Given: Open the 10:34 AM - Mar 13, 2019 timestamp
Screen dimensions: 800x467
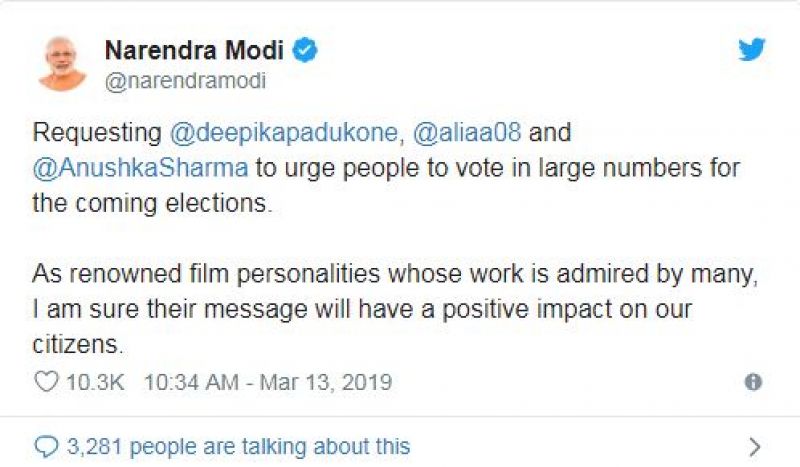Looking at the screenshot, I should tap(268, 382).
